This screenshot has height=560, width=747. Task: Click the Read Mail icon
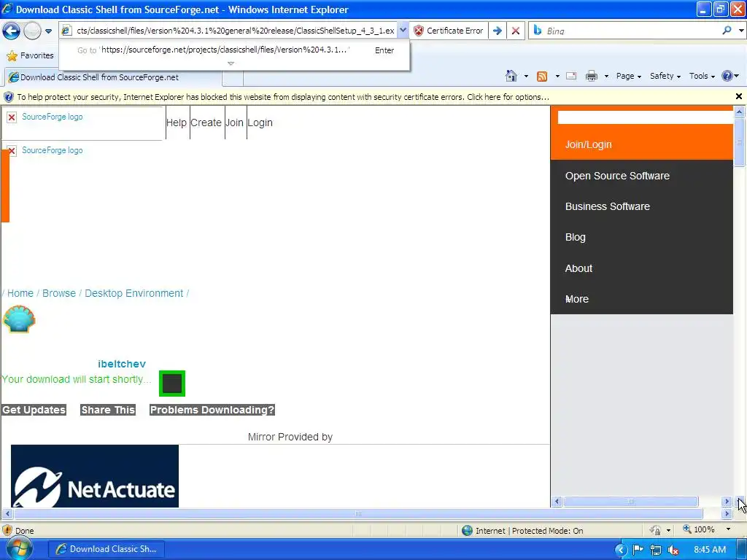(571, 76)
